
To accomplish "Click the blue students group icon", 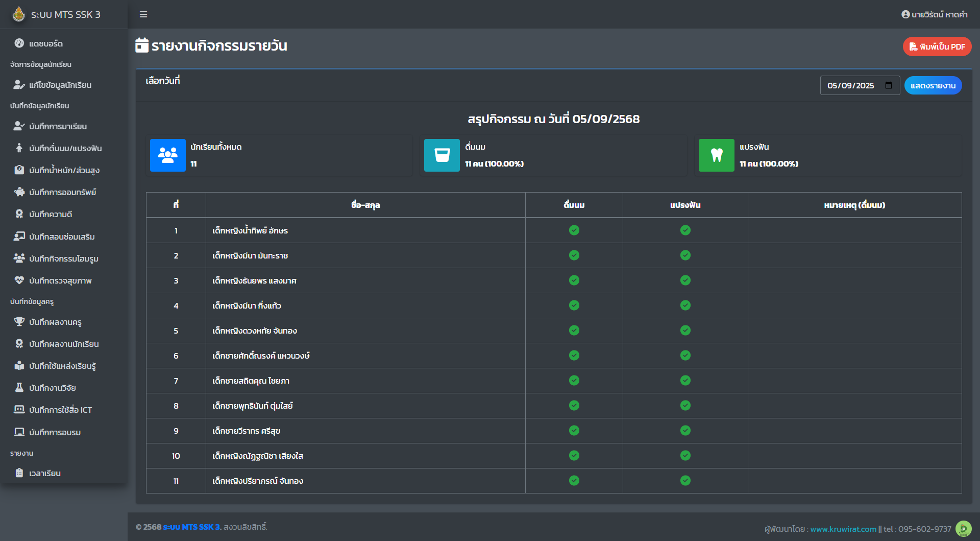I will click(x=167, y=155).
